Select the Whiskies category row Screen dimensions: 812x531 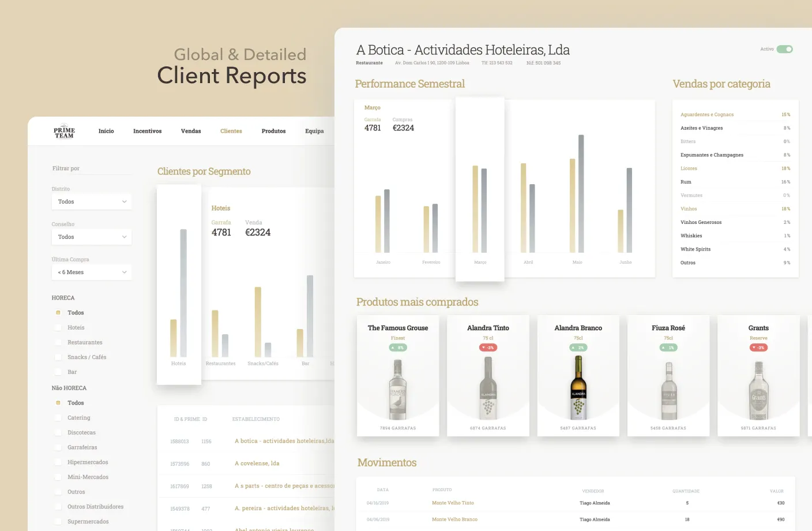pos(735,235)
